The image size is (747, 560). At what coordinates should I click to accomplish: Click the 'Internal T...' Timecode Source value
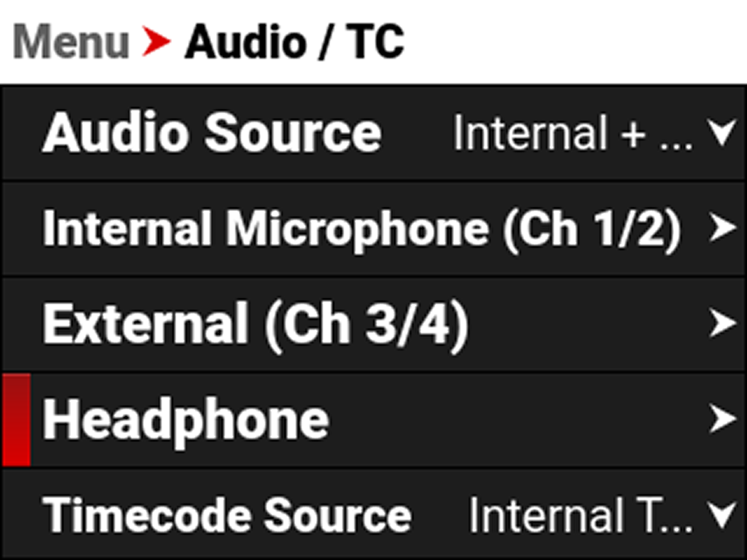pos(580,516)
